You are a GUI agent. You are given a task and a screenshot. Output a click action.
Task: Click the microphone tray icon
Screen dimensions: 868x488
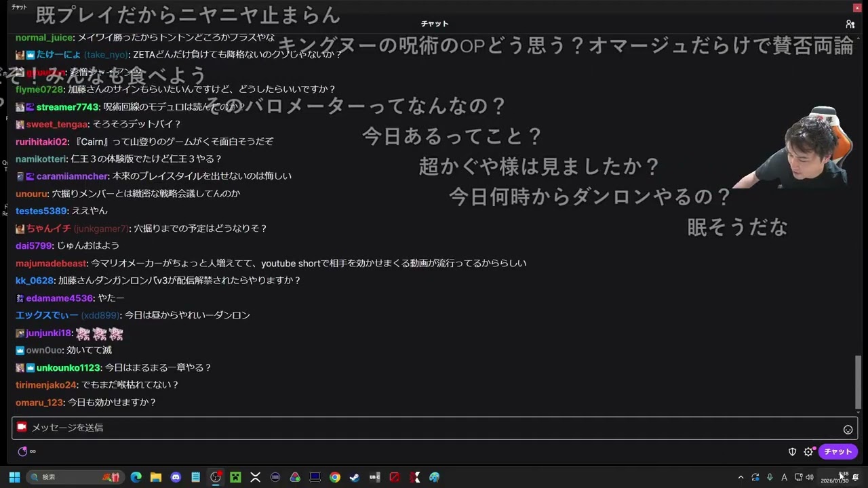point(770,477)
